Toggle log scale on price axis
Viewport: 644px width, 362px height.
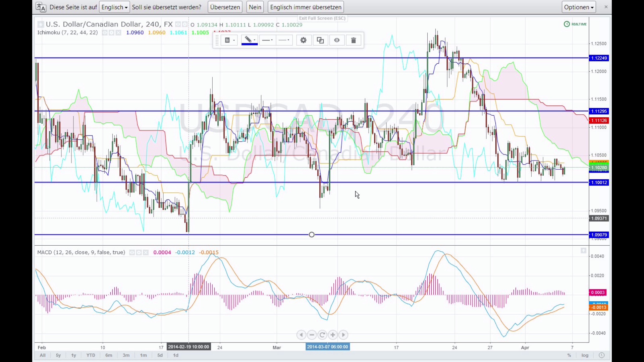coord(585,355)
